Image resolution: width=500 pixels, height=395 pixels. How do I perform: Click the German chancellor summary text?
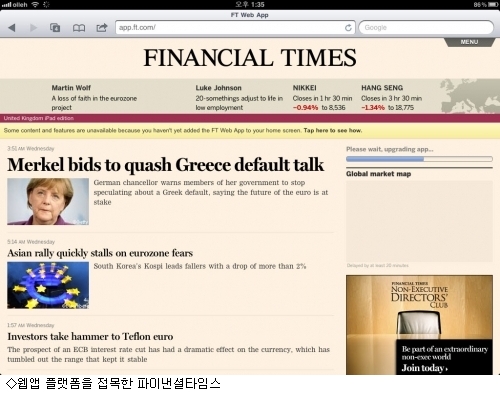click(211, 192)
